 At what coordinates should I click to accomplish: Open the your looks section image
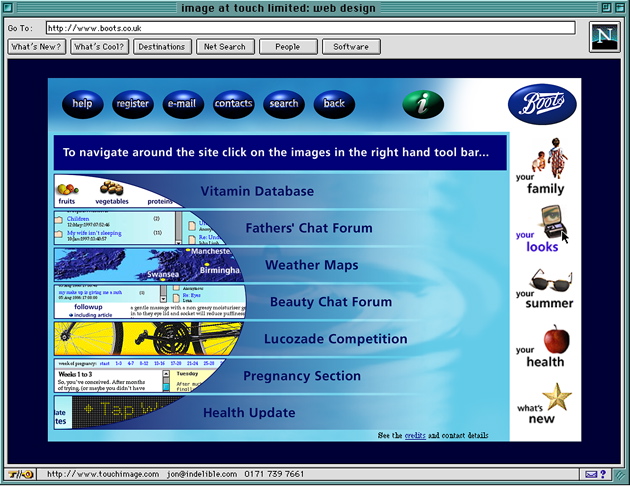(x=554, y=223)
